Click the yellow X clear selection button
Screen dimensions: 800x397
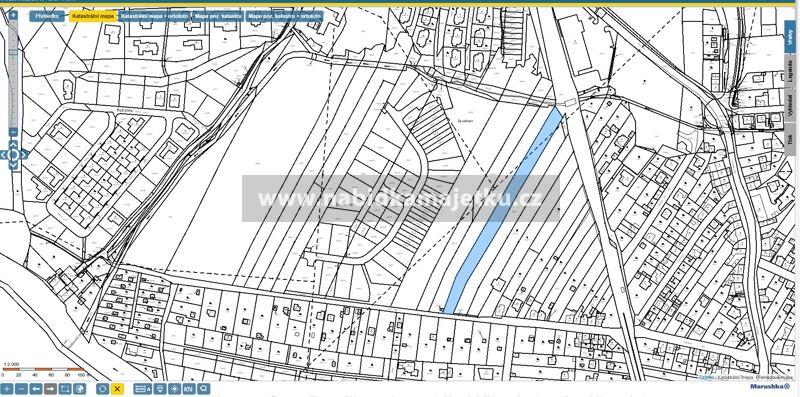tap(117, 389)
